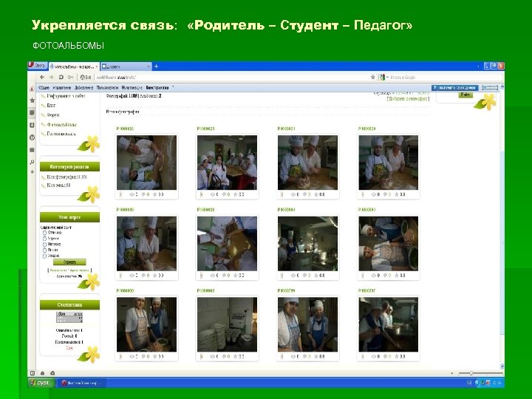Click the red link in the Статистика block
Screen dimensions: 532x399
(69, 348)
